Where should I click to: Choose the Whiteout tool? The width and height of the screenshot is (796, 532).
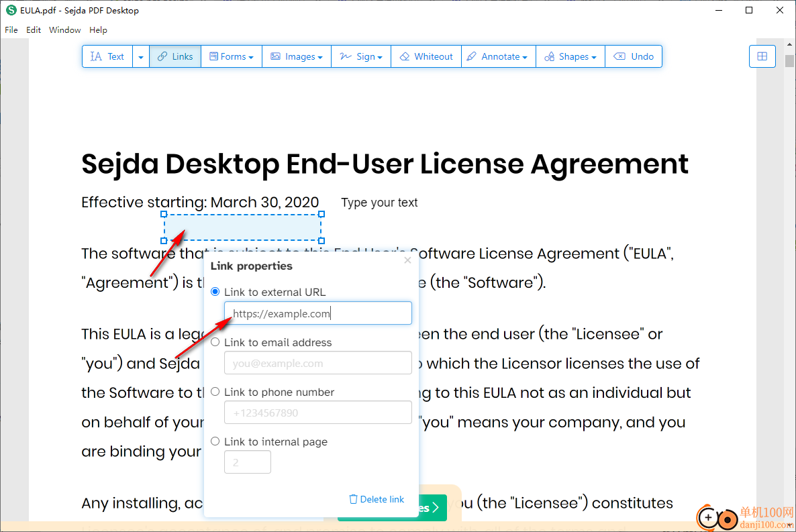tap(426, 56)
